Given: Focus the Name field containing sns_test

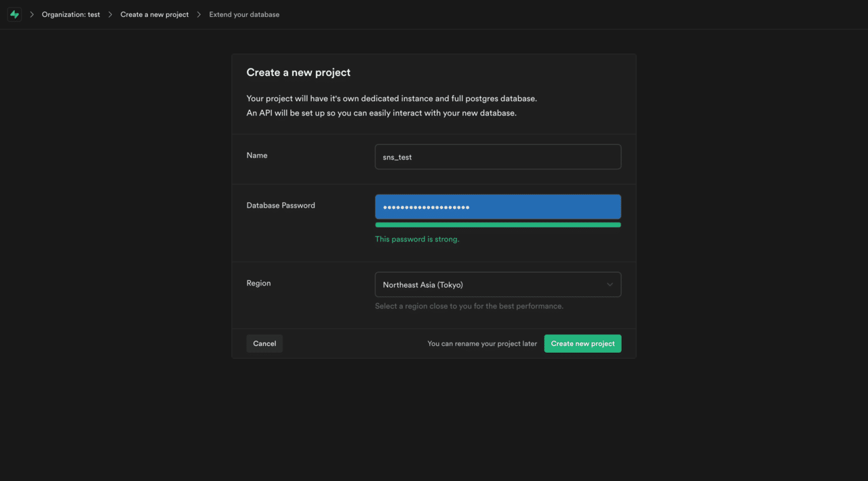Looking at the screenshot, I should pyautogui.click(x=498, y=157).
